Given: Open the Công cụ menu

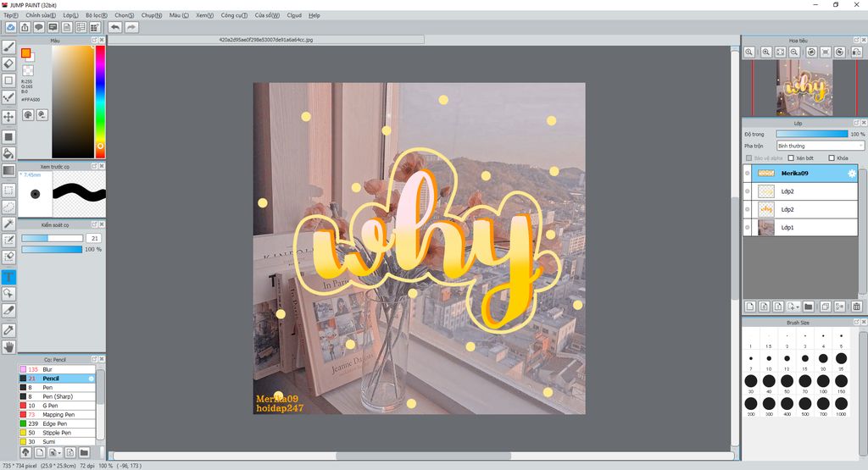Looking at the screenshot, I should coord(234,15).
